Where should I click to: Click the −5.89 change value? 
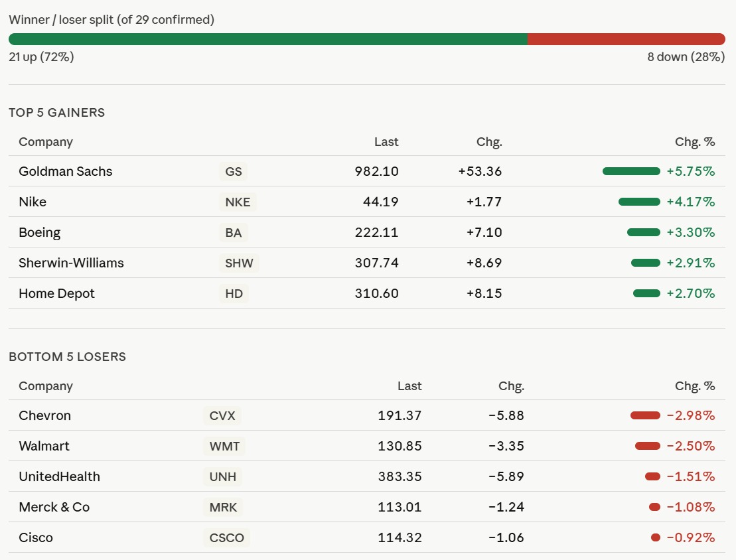(506, 476)
